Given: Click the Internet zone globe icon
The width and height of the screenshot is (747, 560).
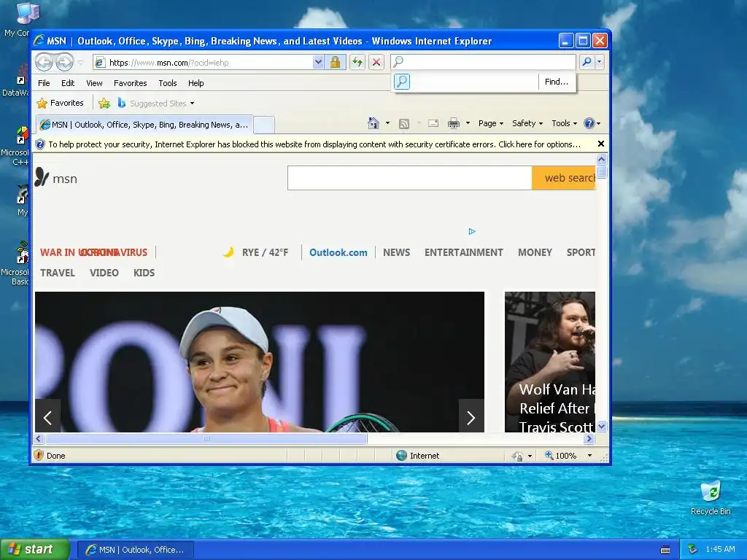Looking at the screenshot, I should pos(402,455).
